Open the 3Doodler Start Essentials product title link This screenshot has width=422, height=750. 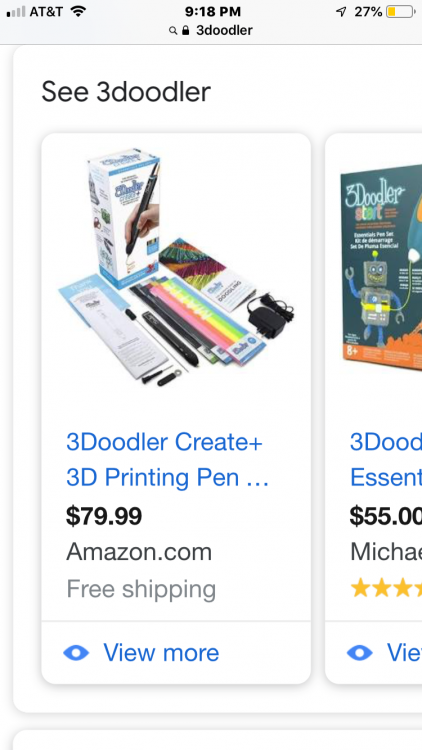(386, 459)
